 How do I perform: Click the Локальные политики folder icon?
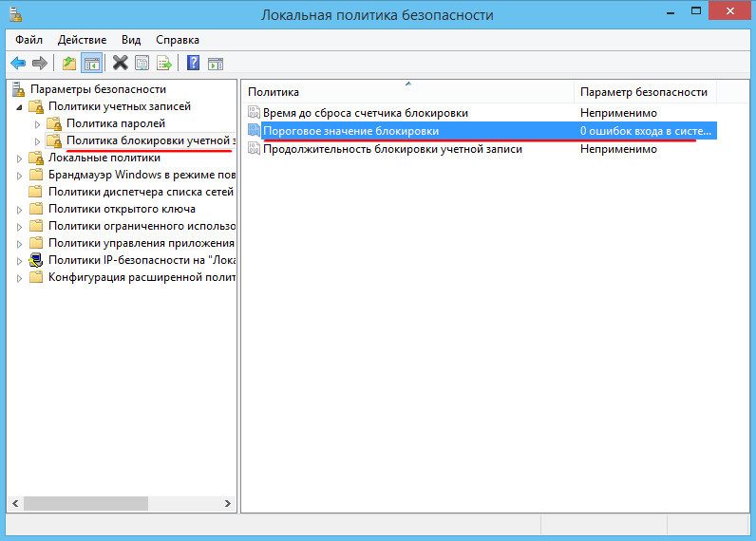(x=36, y=158)
